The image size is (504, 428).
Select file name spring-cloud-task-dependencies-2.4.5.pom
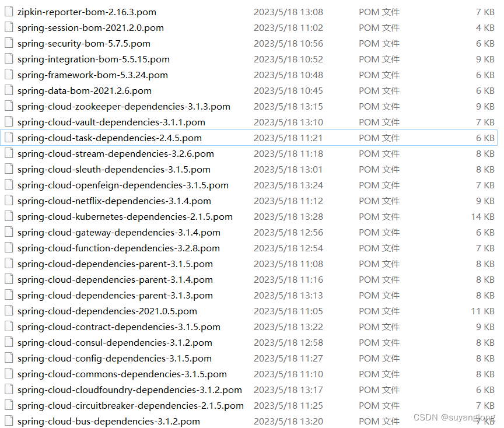[x=110, y=138]
